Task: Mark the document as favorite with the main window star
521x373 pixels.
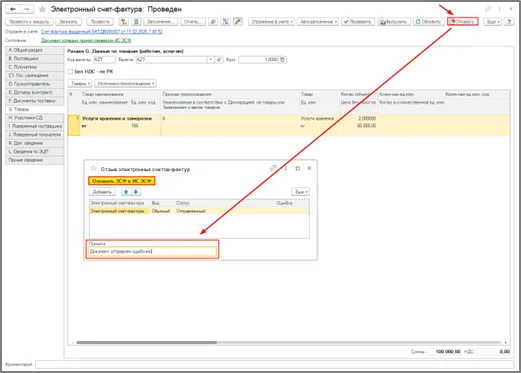Action: (42, 9)
